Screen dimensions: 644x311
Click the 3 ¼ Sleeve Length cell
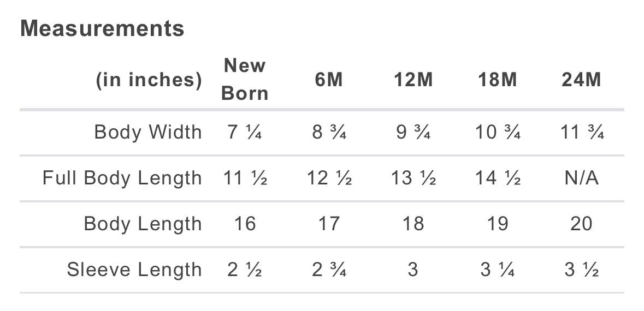click(x=498, y=270)
